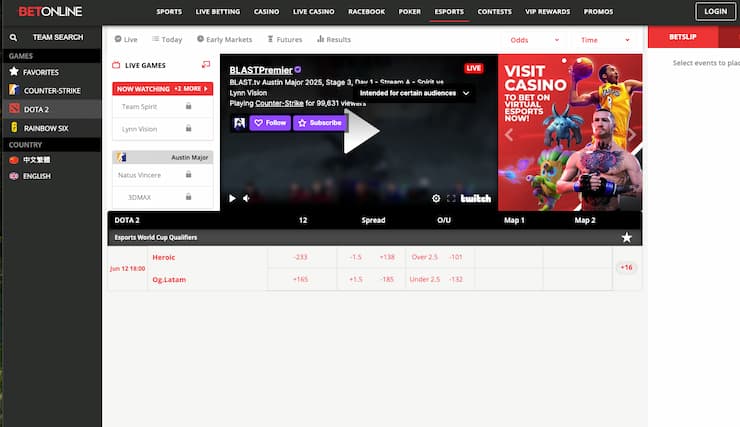This screenshot has height=427, width=740.
Task: Open the Betslip tab
Action: (682, 37)
